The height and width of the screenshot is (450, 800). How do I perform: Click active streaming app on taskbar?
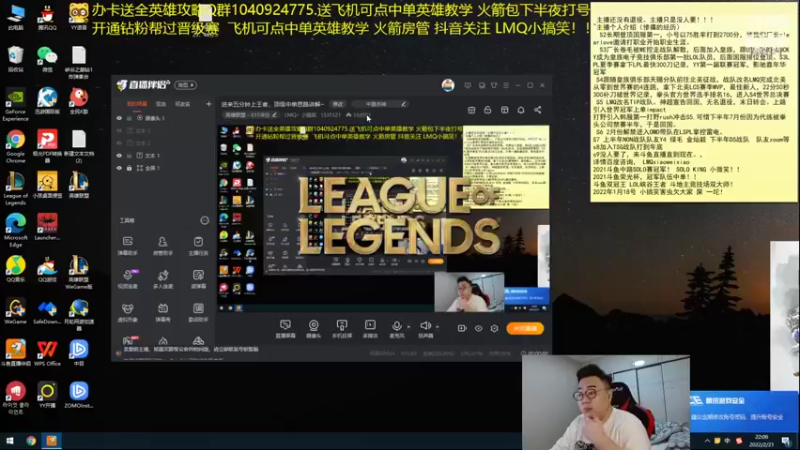coord(52,441)
